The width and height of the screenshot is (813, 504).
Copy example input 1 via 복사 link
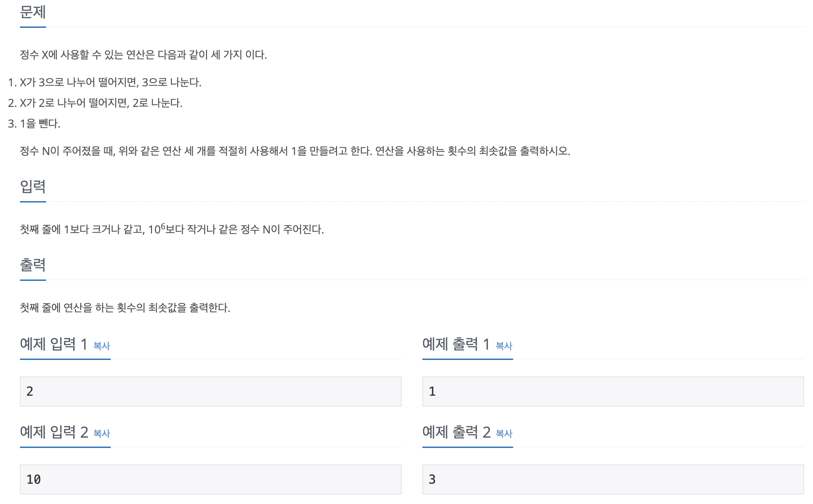tap(102, 346)
